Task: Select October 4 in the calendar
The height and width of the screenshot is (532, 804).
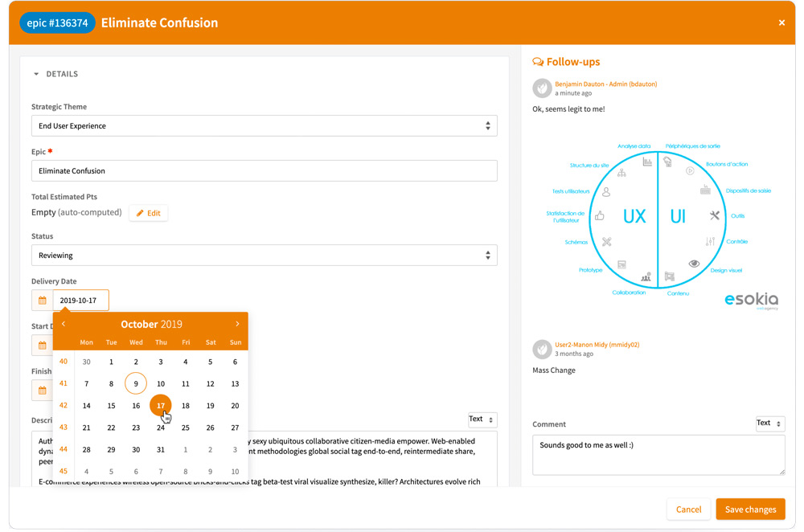Action: (x=186, y=362)
